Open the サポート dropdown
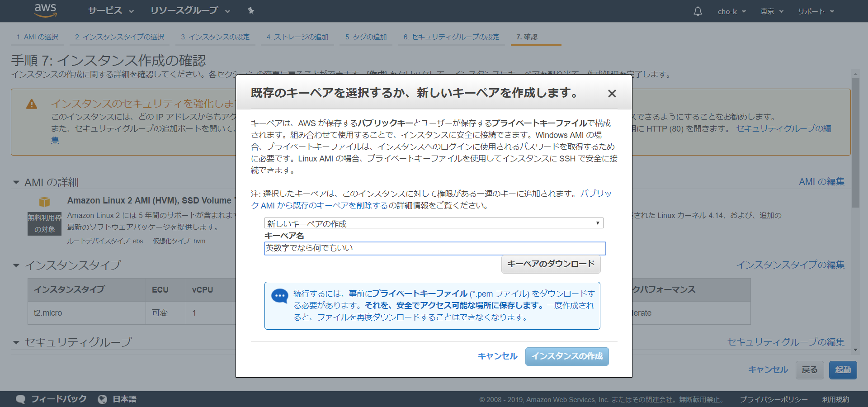 click(816, 11)
